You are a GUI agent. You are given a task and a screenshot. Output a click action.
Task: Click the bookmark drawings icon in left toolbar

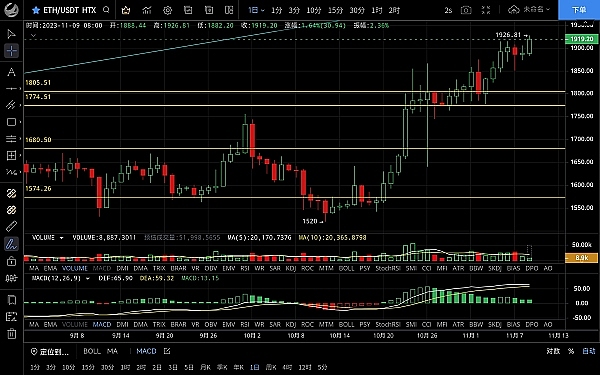pyautogui.click(x=11, y=300)
